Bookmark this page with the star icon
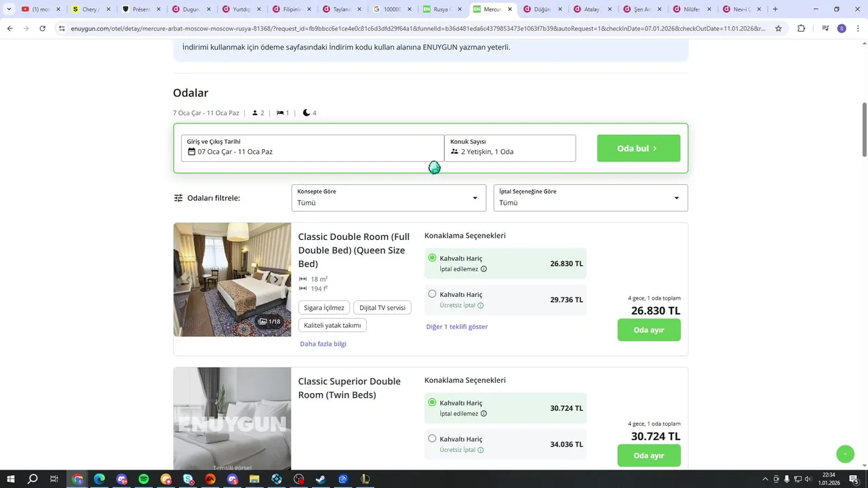Image resolution: width=868 pixels, height=488 pixels. [778, 28]
